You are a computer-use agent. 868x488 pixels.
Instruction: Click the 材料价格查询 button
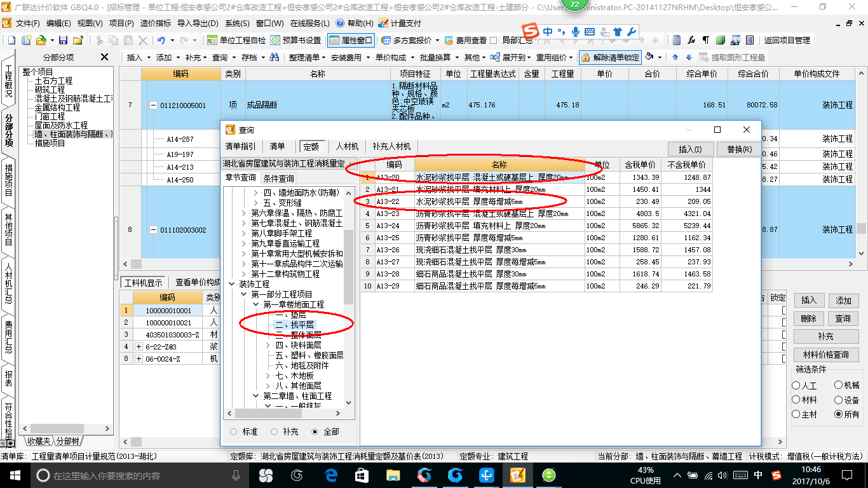[826, 355]
